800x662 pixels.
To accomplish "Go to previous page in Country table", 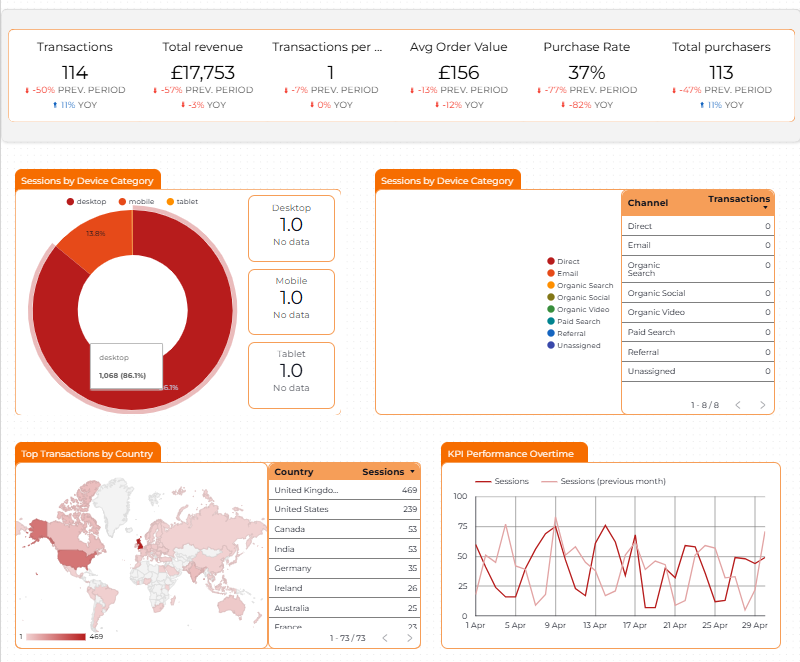I will tap(385, 638).
